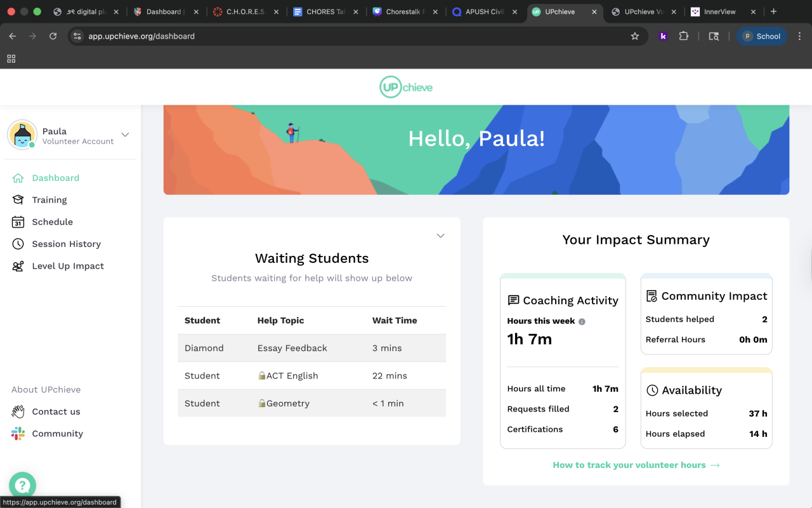Screen dimensions: 812x508
Task: Click the Student column header
Action: [202, 321]
